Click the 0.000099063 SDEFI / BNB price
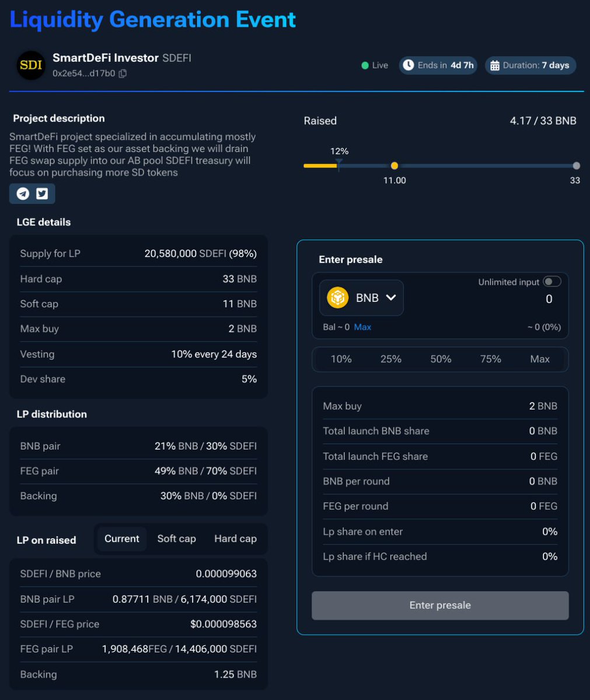This screenshot has width=590, height=700. pos(226,574)
